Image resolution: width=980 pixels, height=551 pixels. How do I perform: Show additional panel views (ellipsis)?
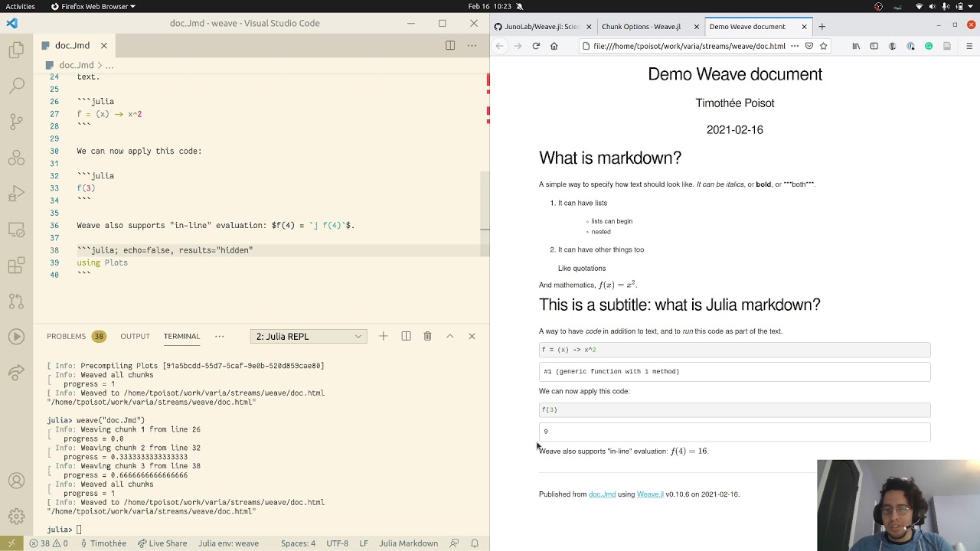pos(220,336)
